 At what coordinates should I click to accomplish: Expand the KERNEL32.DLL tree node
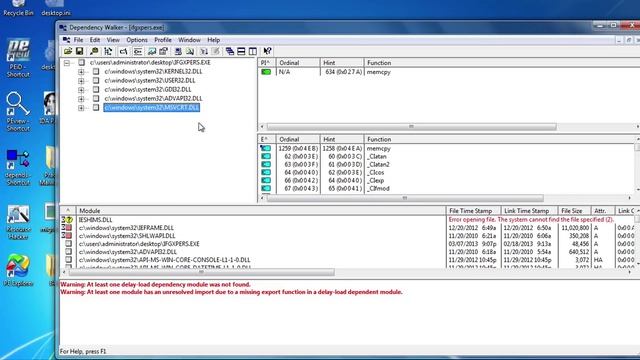(81, 72)
